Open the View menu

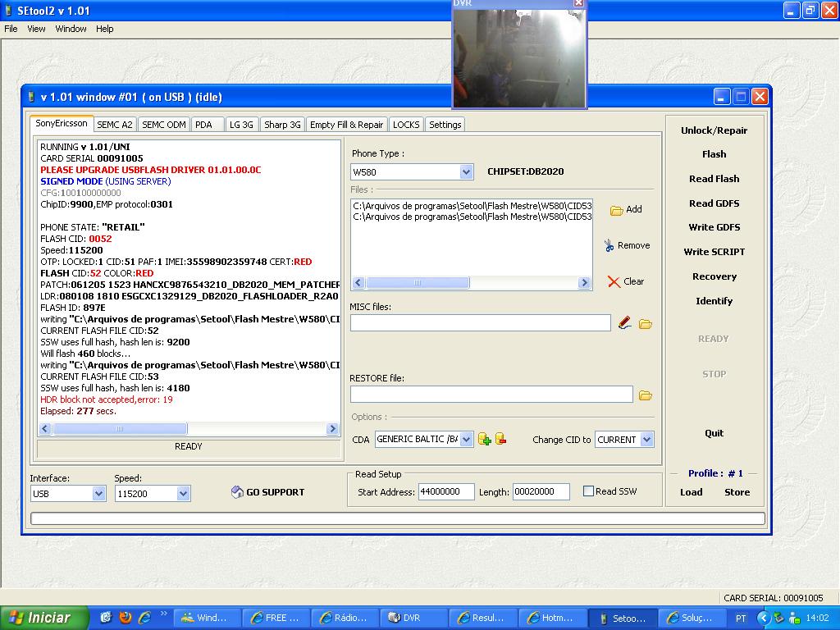tap(36, 29)
